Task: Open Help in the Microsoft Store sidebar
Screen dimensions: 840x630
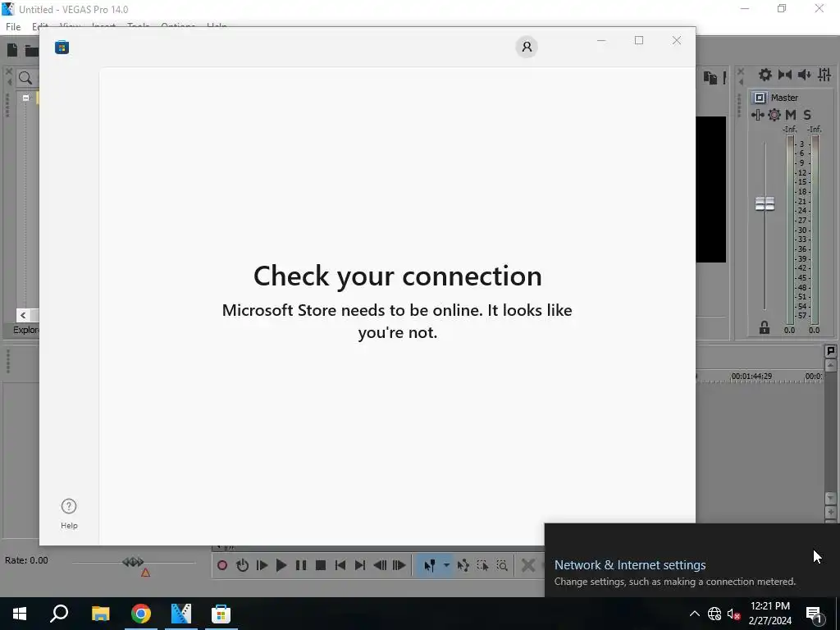Action: pyautogui.click(x=69, y=514)
